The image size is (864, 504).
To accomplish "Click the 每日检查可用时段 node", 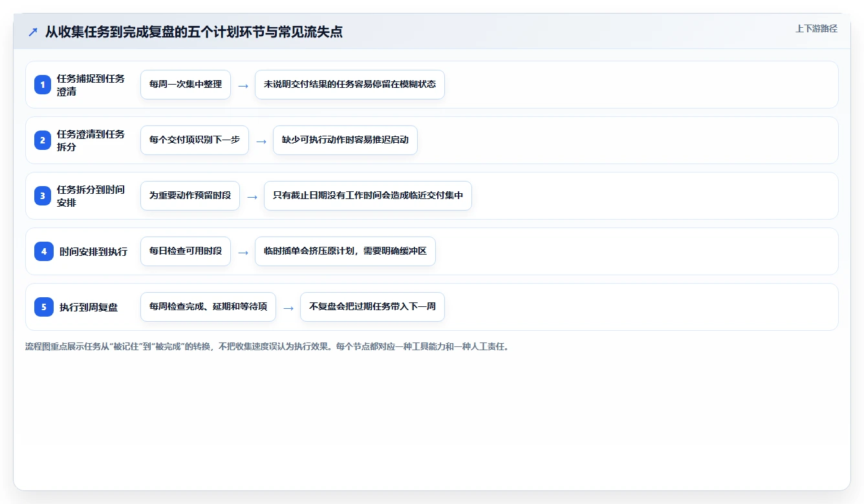I will (186, 251).
